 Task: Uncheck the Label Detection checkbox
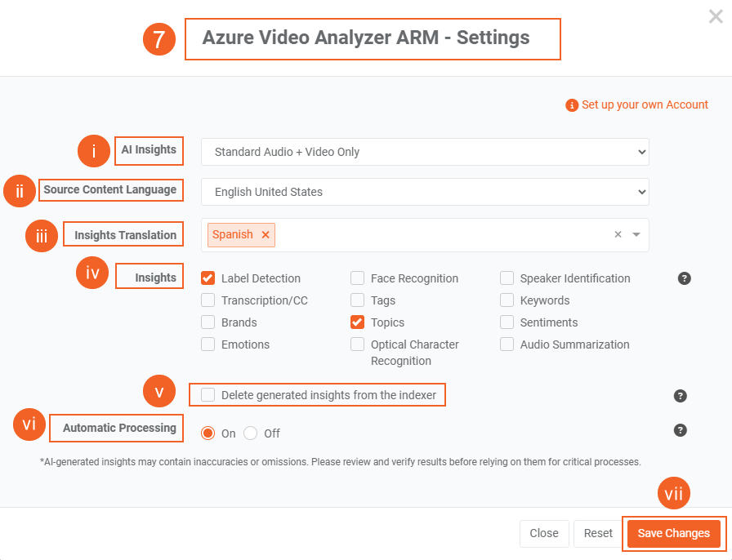208,278
